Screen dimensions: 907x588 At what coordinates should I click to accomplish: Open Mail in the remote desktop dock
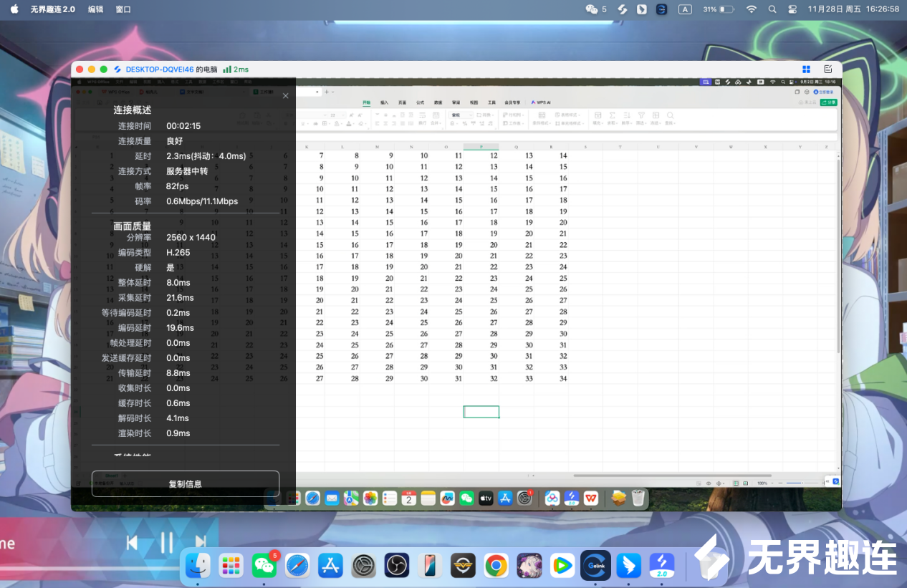pos(332,498)
